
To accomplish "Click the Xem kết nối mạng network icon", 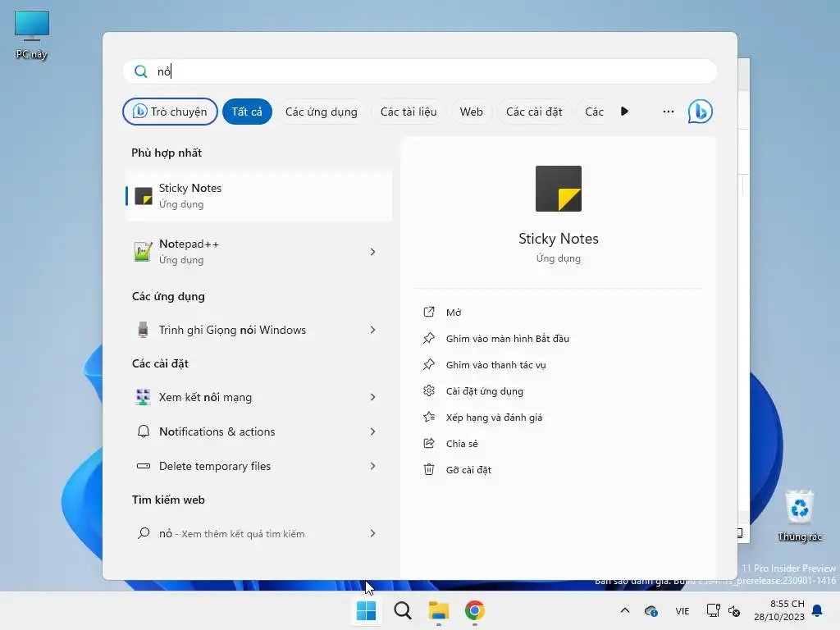I will tap(143, 397).
